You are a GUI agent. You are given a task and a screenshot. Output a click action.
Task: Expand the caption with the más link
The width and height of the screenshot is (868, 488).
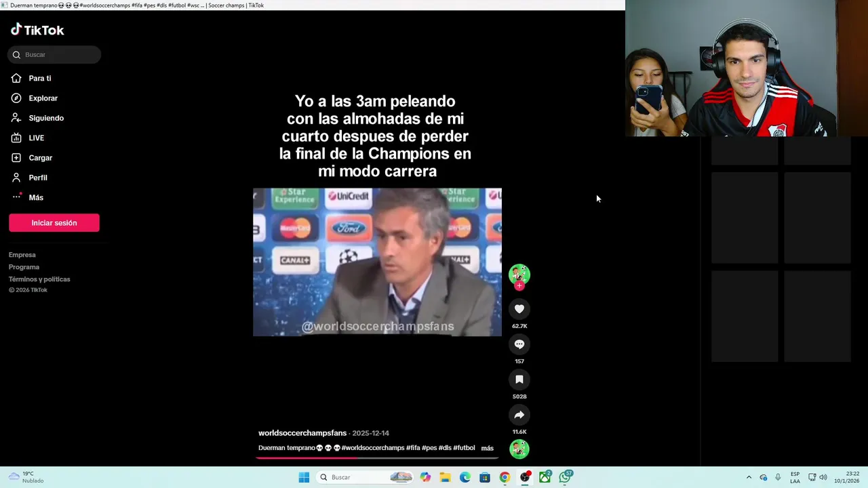[487, 448]
